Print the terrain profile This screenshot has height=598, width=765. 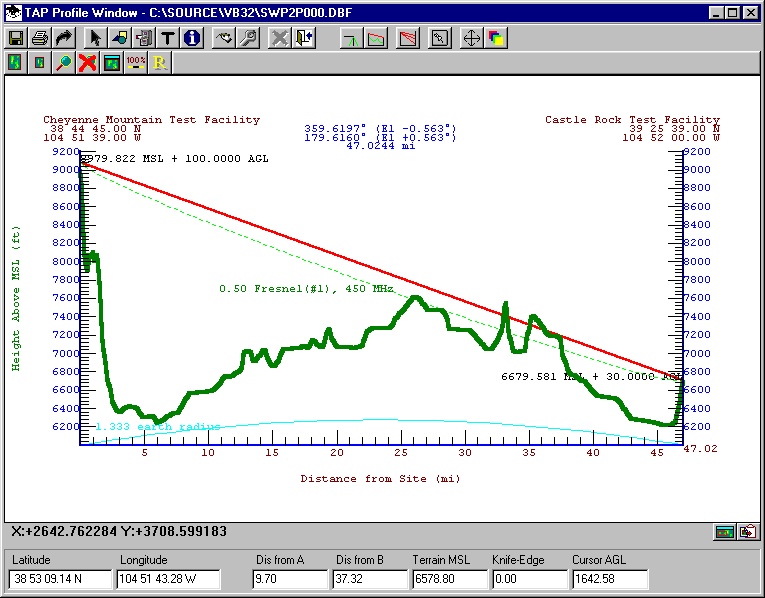tap(40, 38)
